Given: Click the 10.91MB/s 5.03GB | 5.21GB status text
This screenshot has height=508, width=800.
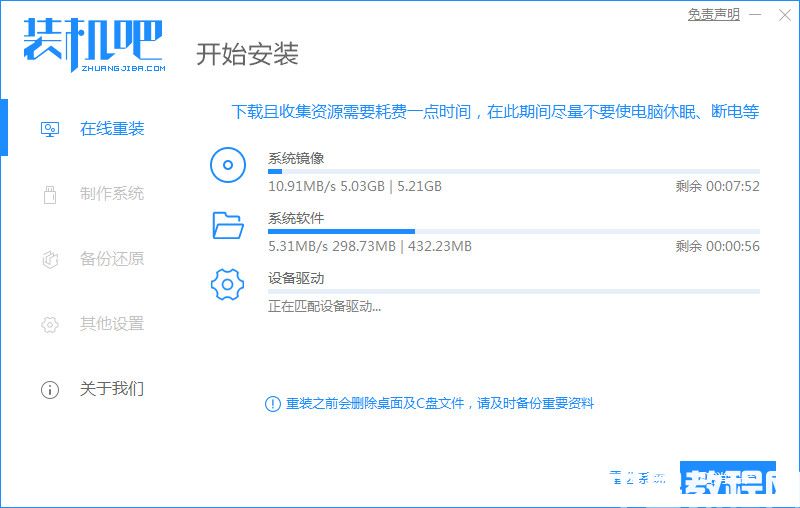Looking at the screenshot, I should point(355,186).
